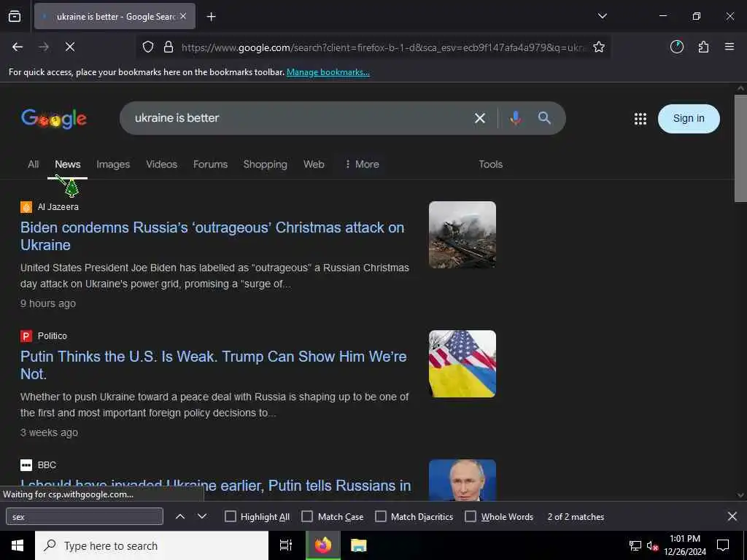The image size is (747, 560).
Task: Stop loading the page
Action: (70, 47)
